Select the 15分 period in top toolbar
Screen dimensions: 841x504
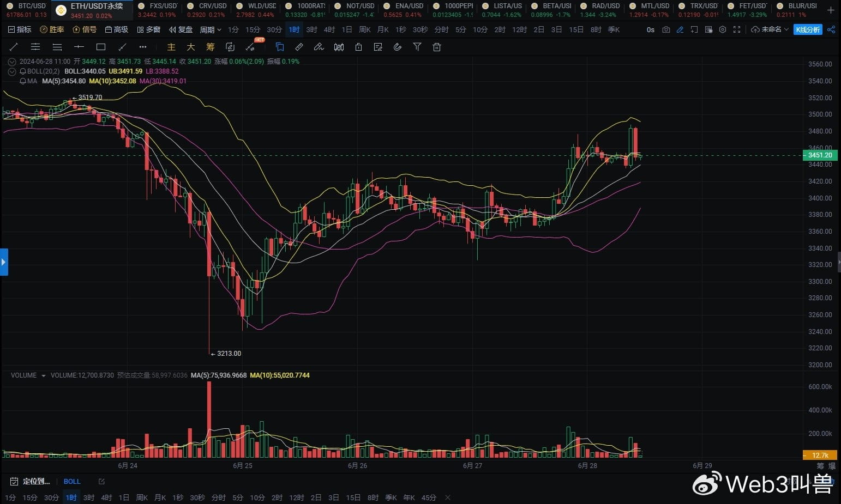click(253, 29)
